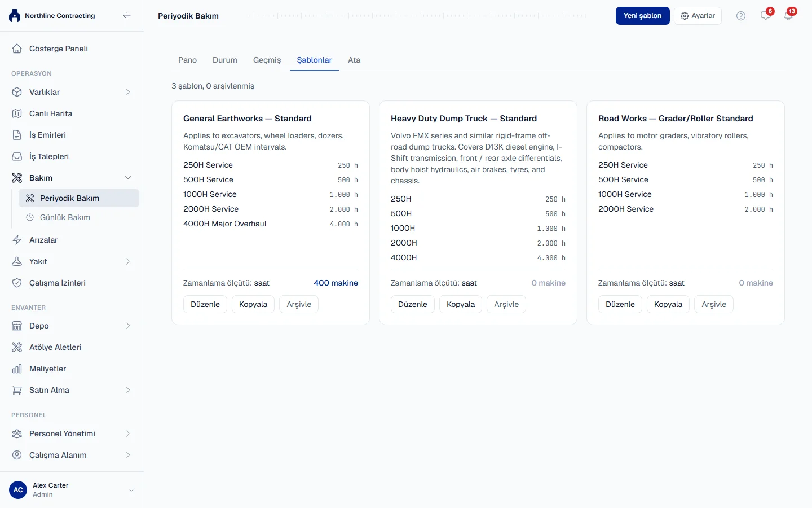Image resolution: width=812 pixels, height=508 pixels.
Task: Click the Günlük Bakım clock icon
Action: 30,217
